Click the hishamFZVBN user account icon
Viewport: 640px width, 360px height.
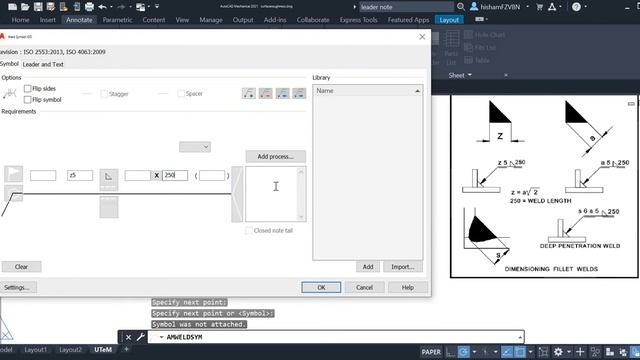474,7
